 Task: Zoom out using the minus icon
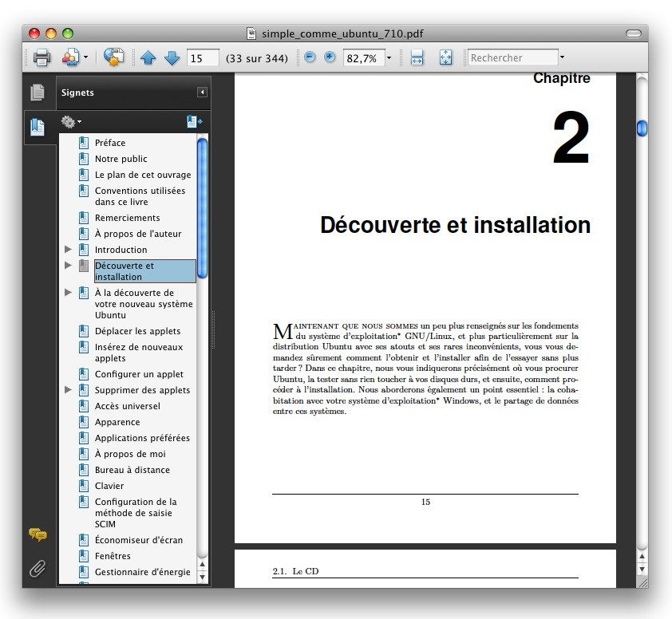(310, 57)
